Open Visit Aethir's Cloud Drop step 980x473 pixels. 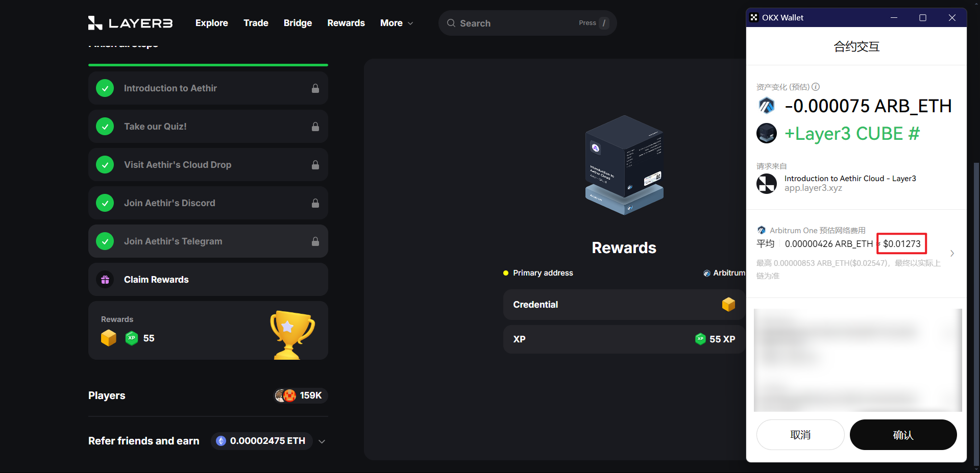tap(208, 165)
